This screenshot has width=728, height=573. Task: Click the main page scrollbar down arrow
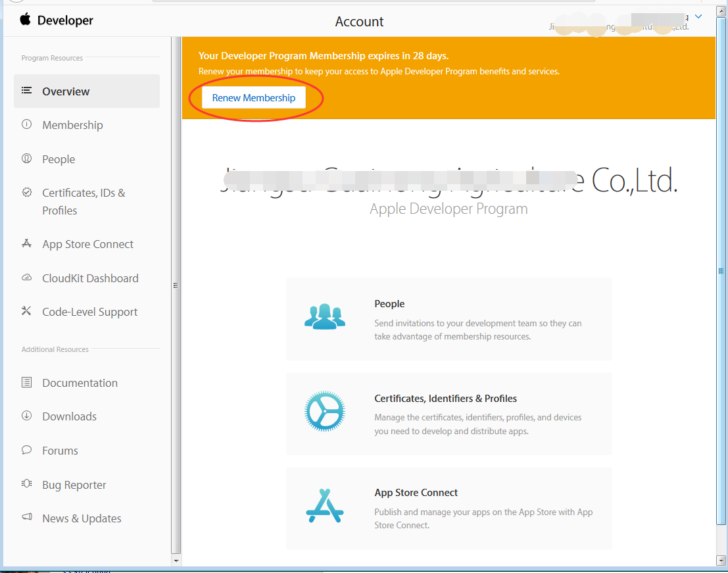(721, 561)
